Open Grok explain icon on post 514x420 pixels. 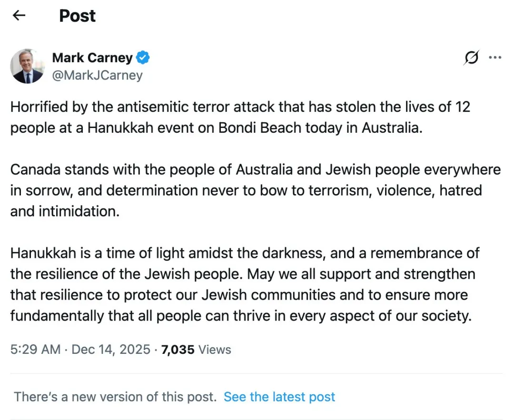(471, 58)
